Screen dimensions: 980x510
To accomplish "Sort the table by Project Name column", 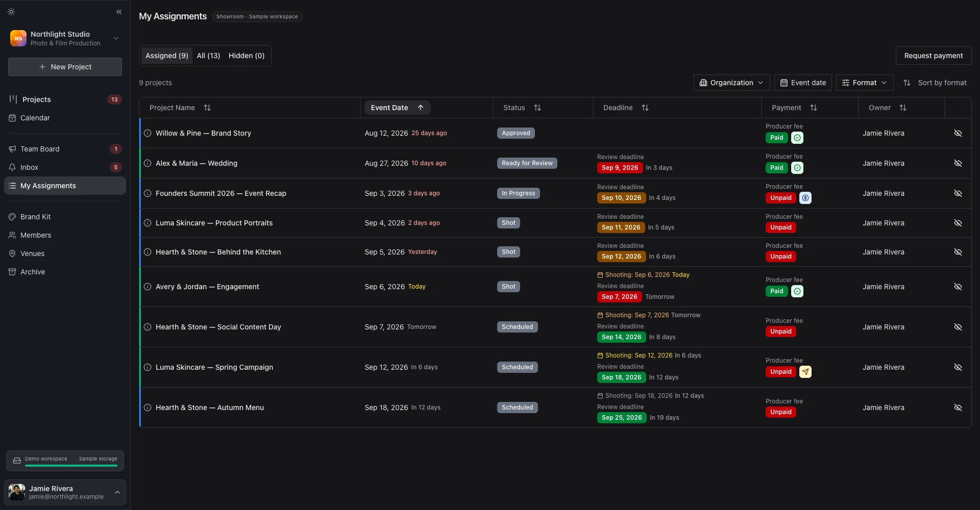I will coord(180,108).
